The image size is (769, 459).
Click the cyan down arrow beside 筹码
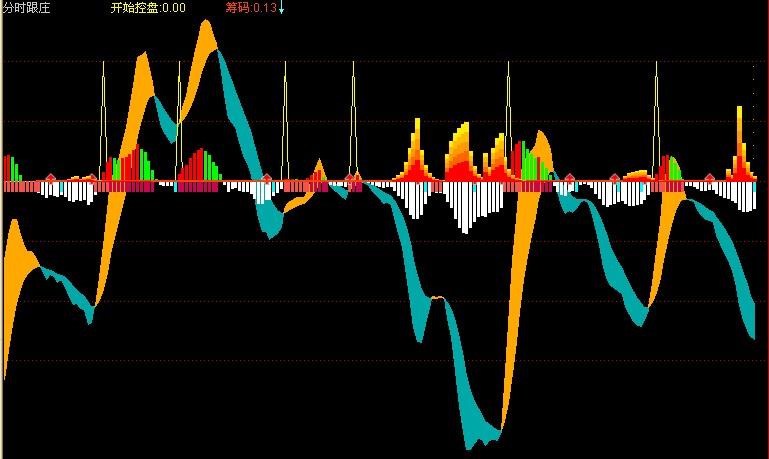[282, 9]
